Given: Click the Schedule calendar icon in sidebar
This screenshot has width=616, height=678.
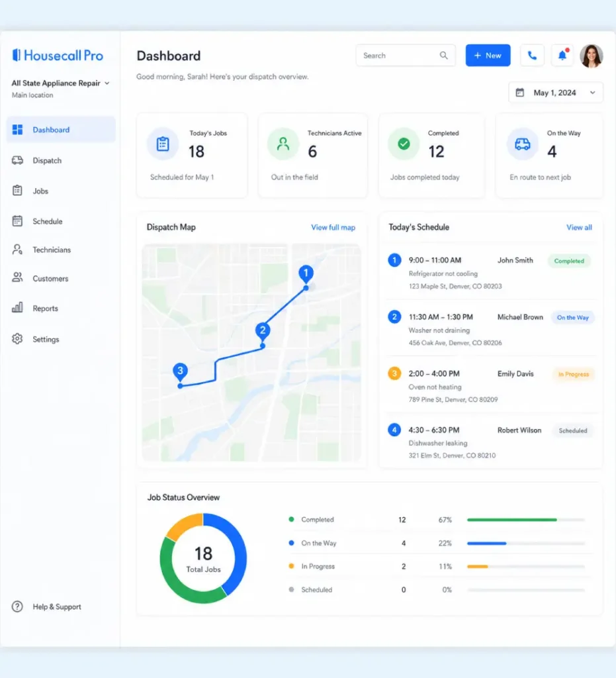Looking at the screenshot, I should 17,221.
